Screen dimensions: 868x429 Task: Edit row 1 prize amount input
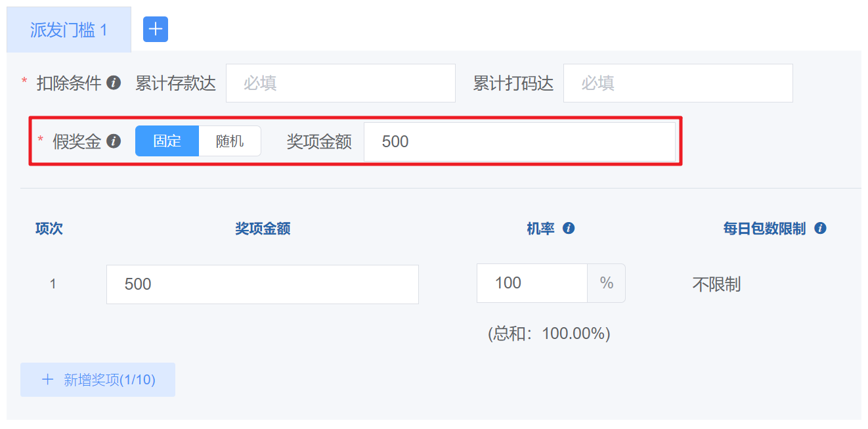[262, 284]
